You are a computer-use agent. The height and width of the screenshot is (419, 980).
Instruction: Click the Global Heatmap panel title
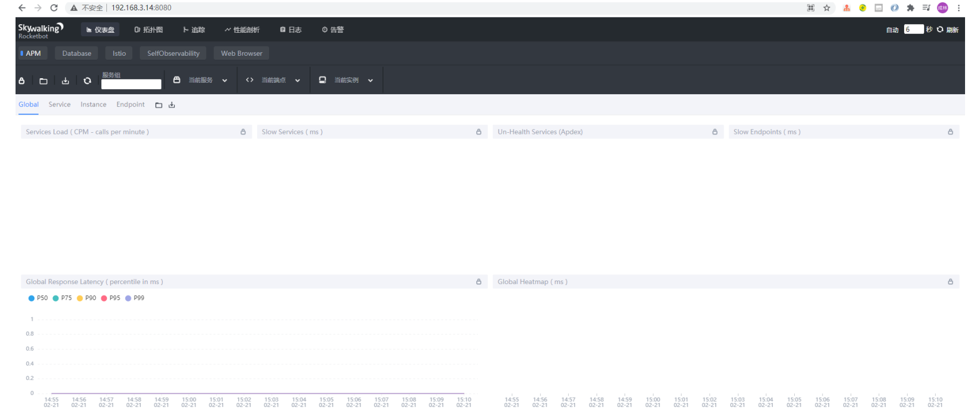pyautogui.click(x=533, y=282)
